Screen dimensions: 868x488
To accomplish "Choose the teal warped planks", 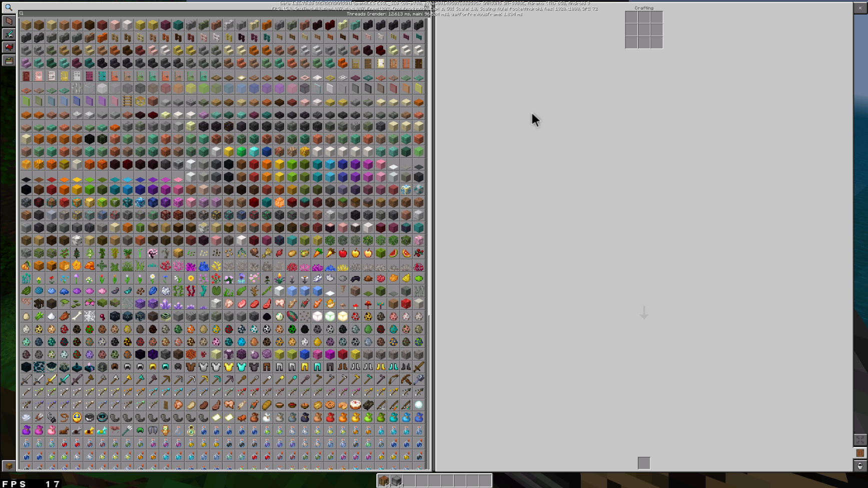I will click(x=178, y=25).
